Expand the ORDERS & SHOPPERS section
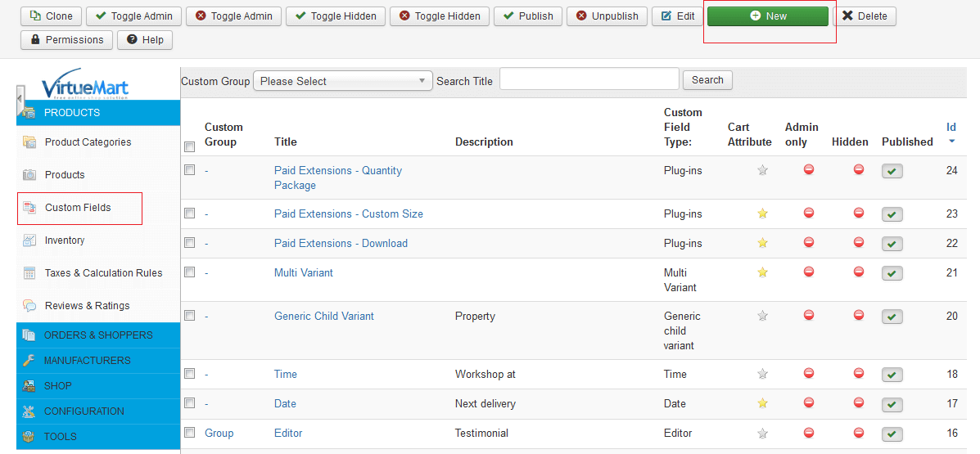Screen dimensions: 980x454 click(98, 335)
